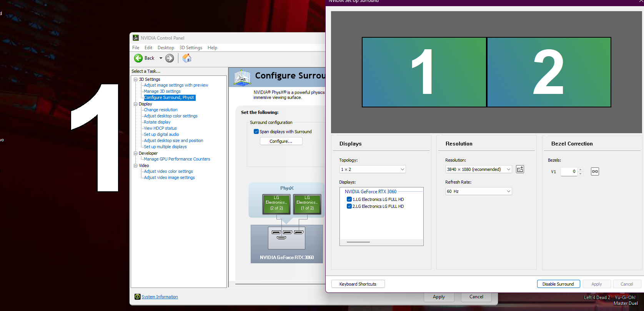Image resolution: width=644 pixels, height=311 pixels.
Task: Toggle Span displays with Surround checkbox
Action: [256, 132]
